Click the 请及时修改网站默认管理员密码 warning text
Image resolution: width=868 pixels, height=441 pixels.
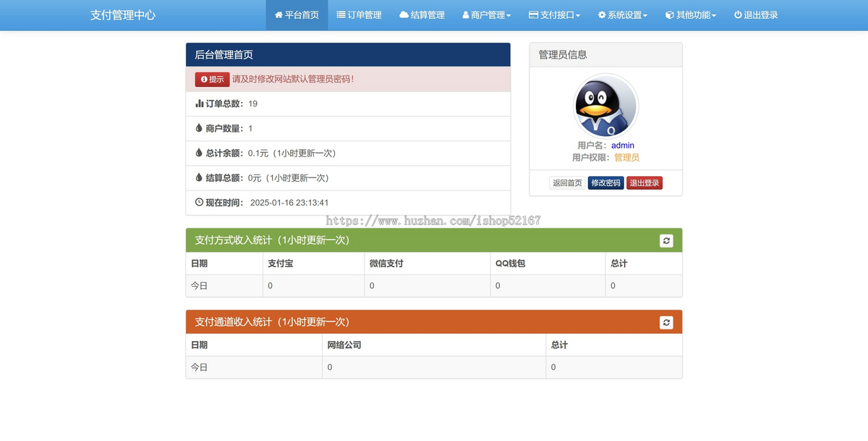click(293, 79)
